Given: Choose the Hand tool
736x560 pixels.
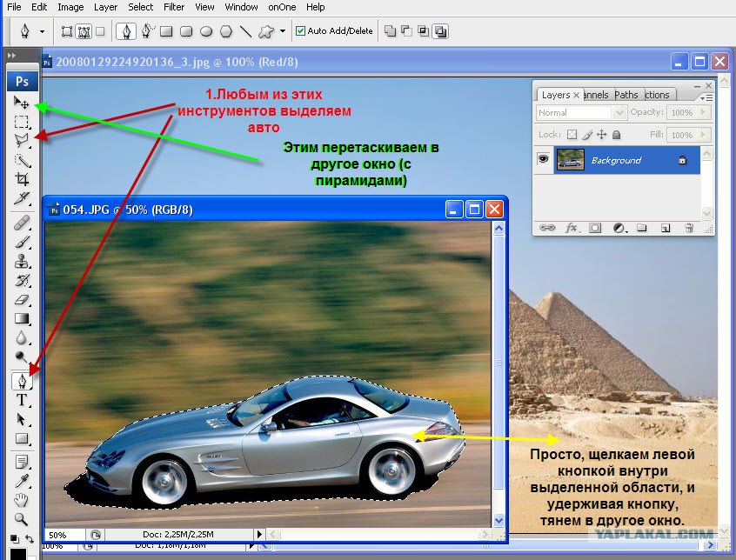Looking at the screenshot, I should pyautogui.click(x=21, y=500).
